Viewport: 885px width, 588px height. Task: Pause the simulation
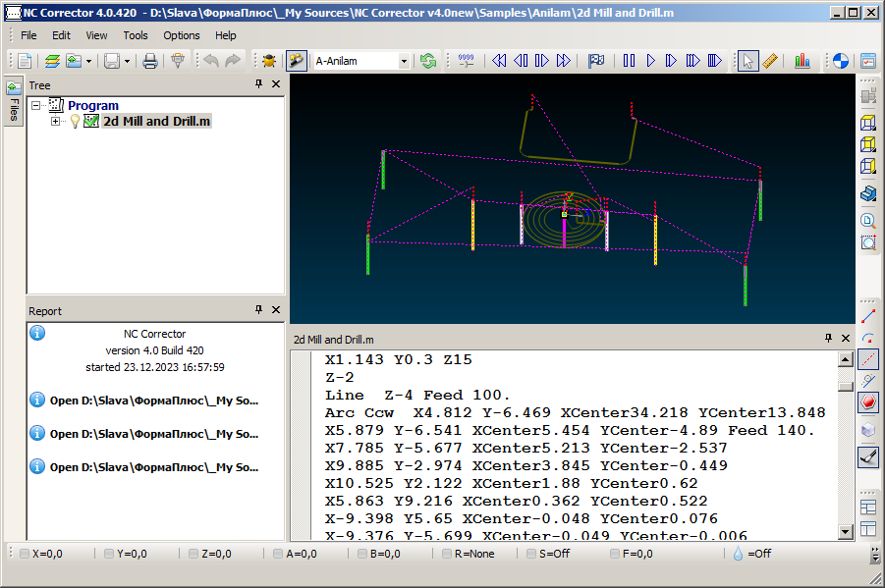629,61
